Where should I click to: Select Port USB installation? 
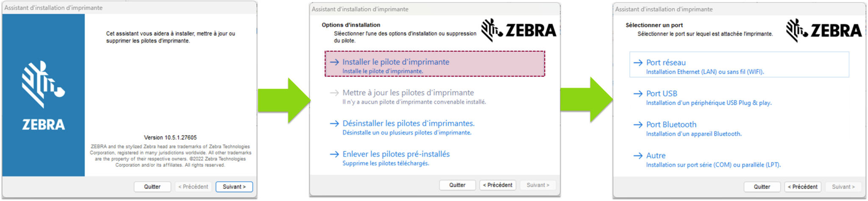point(662,94)
